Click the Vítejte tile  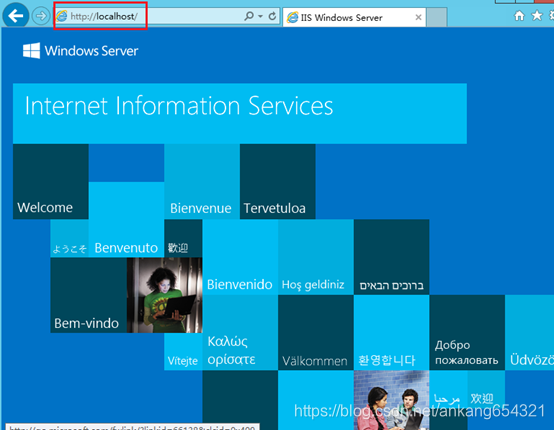click(183, 352)
